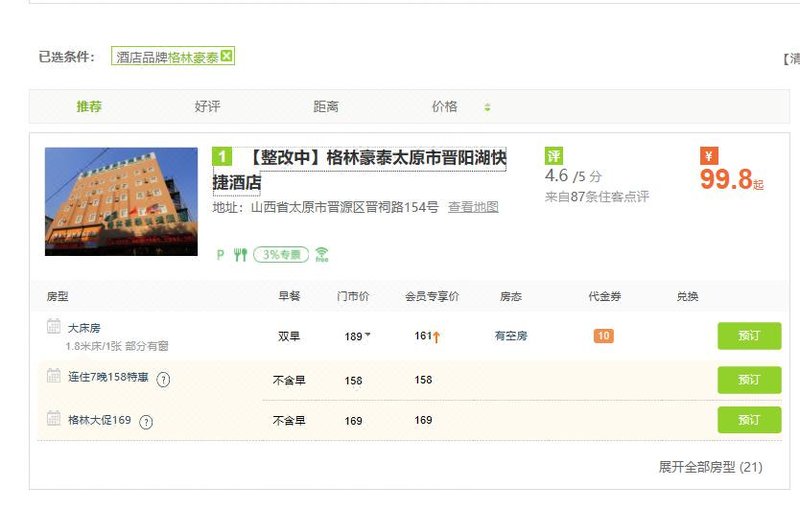The width and height of the screenshot is (800, 510).
Task: Click the parking P icon
Action: (221, 255)
